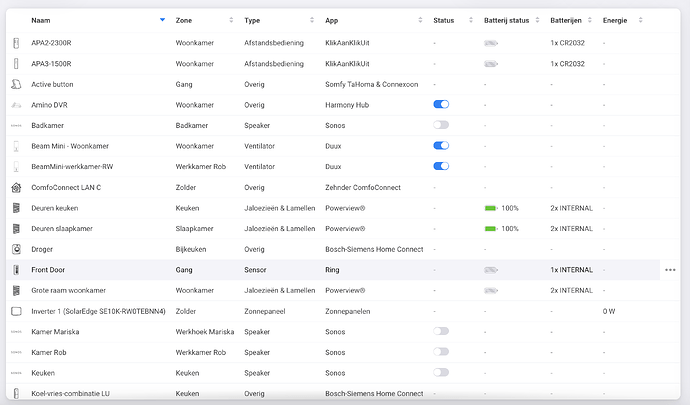The image size is (690, 405).
Task: Click the Deuren keuken blinds icon
Action: click(16, 208)
